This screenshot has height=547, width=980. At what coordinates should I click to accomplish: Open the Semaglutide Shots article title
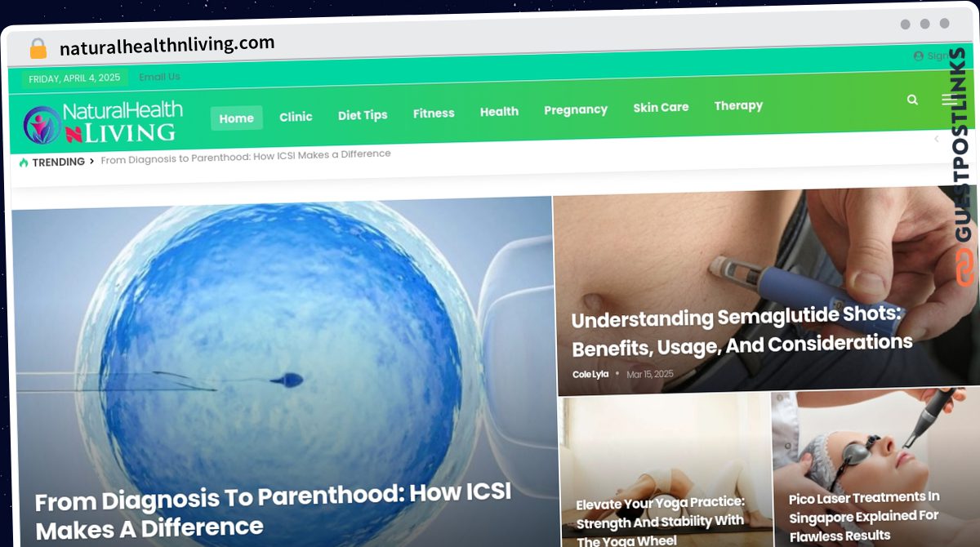[x=742, y=331]
